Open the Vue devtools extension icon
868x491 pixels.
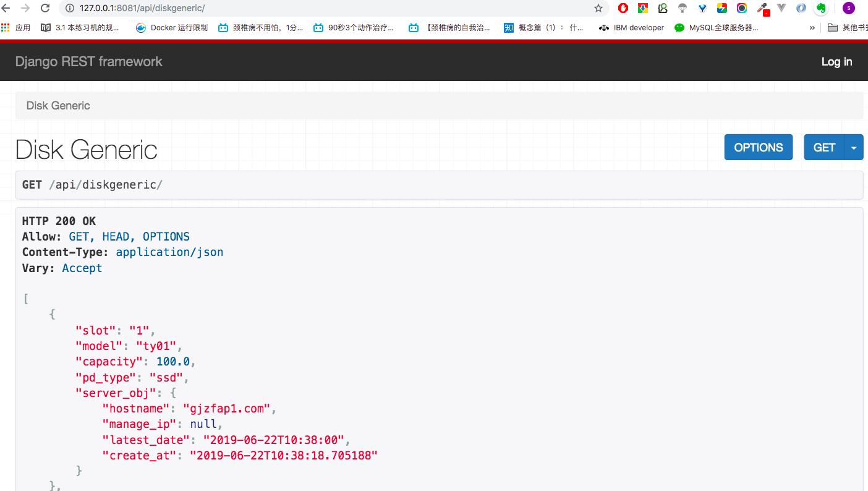(781, 8)
